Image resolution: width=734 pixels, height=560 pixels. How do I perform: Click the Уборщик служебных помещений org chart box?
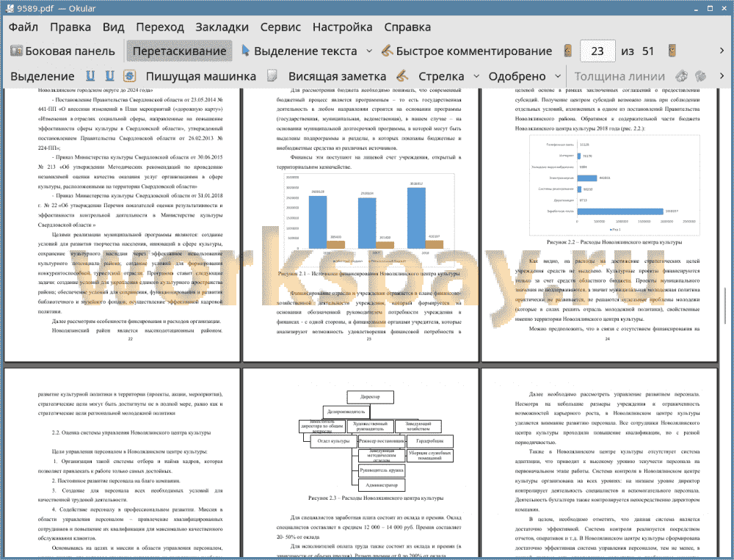click(x=429, y=456)
